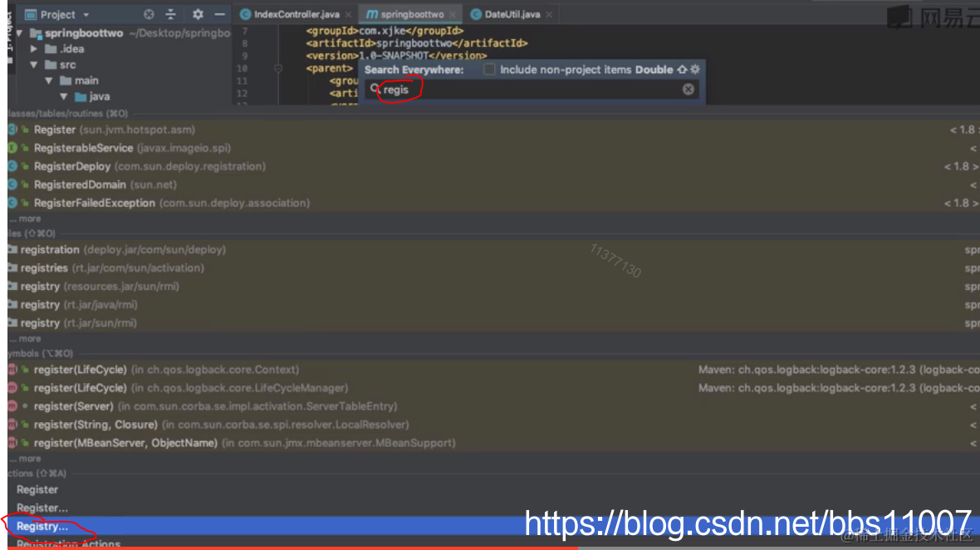Open registries folder in rt.jar
Image resolution: width=980 pixels, height=550 pixels.
(494, 268)
